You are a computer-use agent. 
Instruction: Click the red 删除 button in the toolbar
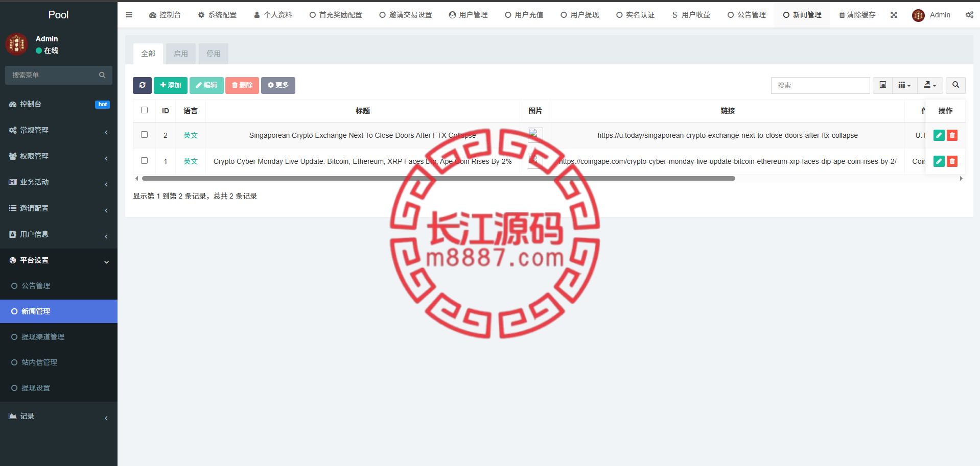tap(242, 85)
